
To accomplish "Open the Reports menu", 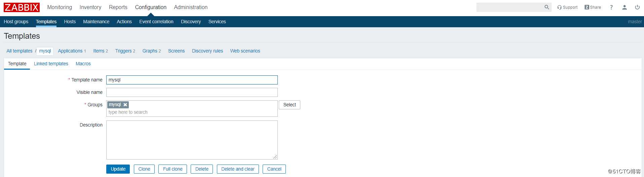I will click(118, 7).
